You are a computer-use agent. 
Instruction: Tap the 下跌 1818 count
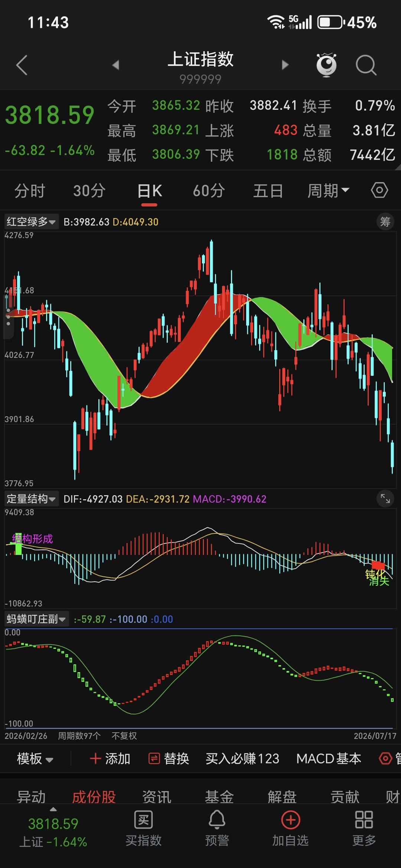coord(282,155)
